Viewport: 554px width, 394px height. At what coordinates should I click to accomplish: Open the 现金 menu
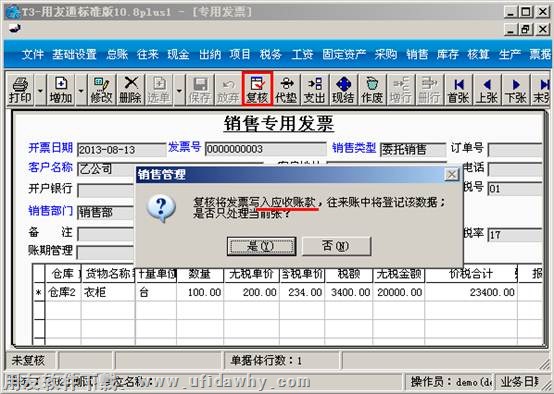click(x=178, y=54)
